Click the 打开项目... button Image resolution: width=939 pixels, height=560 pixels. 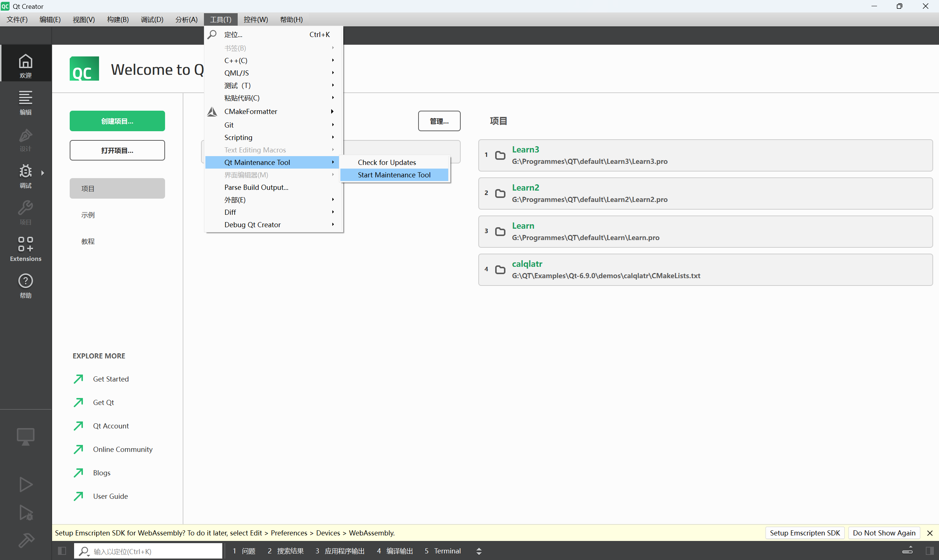(117, 150)
